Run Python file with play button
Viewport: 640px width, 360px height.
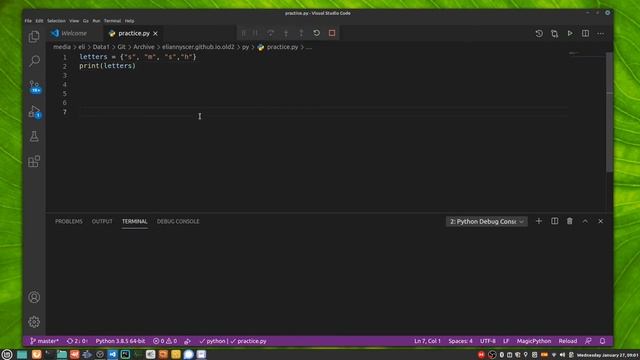tap(570, 33)
